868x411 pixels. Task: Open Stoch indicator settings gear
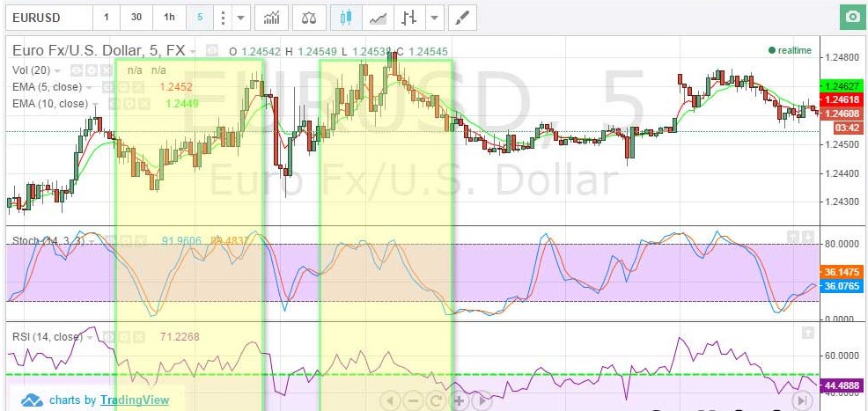click(x=126, y=240)
